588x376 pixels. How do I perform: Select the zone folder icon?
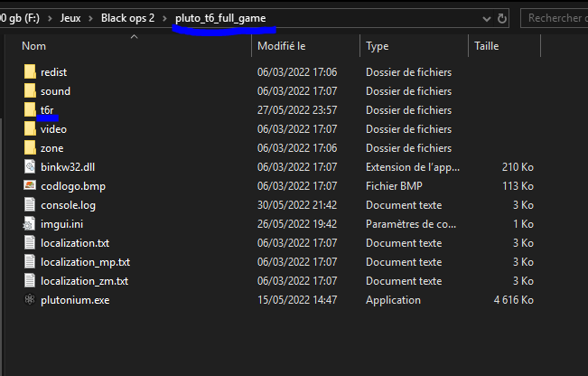(30, 148)
